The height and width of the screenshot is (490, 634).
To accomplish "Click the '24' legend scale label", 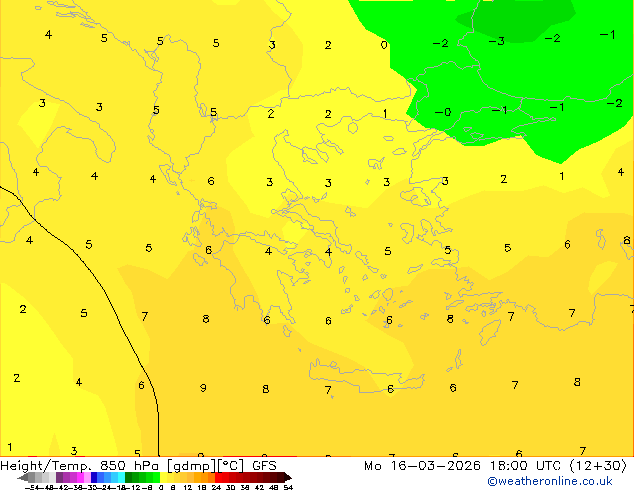I will pyautogui.click(x=216, y=487).
